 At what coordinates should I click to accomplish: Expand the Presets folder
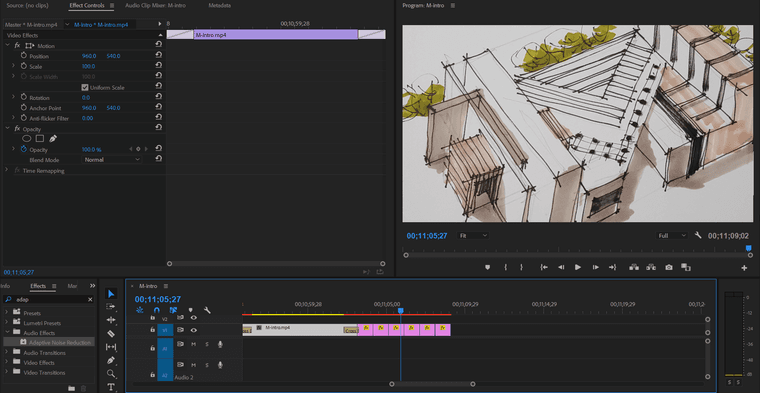tap(7, 313)
